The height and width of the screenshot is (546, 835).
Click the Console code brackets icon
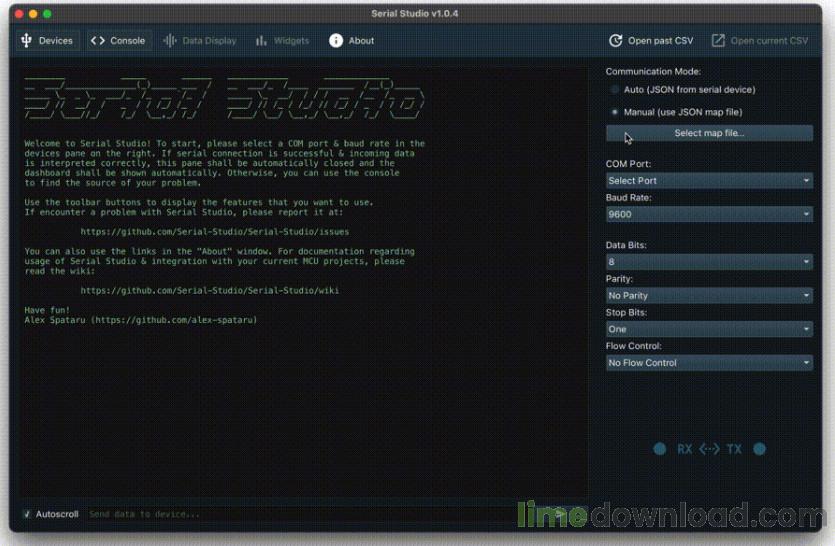click(x=97, y=40)
